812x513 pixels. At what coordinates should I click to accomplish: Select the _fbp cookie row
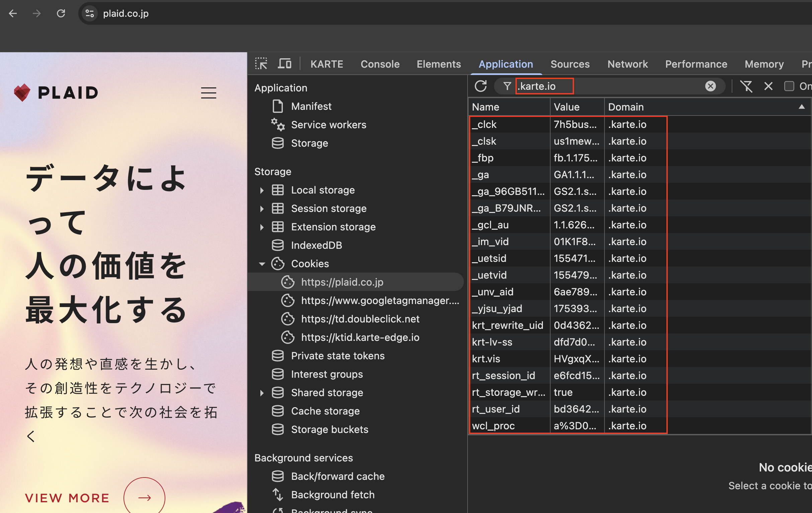tap(639, 158)
